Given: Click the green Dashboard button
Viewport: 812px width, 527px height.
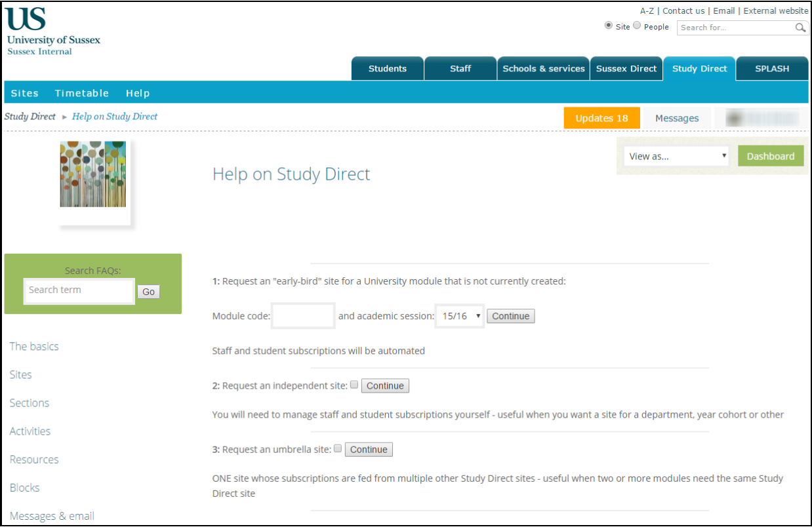Looking at the screenshot, I should tap(771, 156).
